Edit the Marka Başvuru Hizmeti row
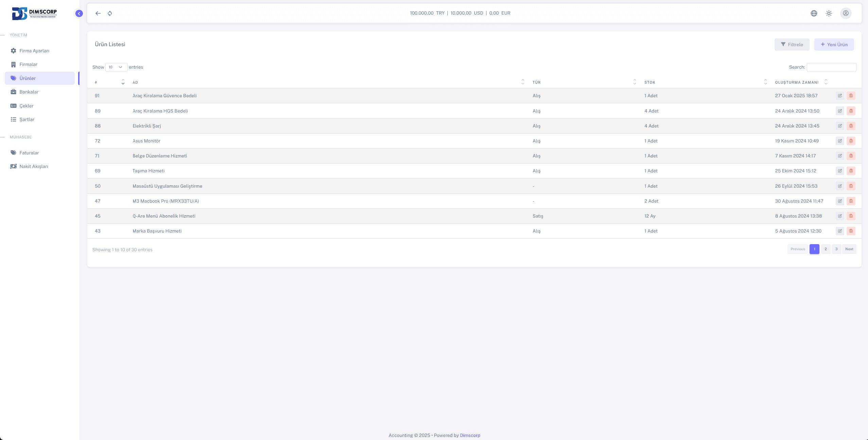Viewport: 868px width, 440px height. pos(840,231)
